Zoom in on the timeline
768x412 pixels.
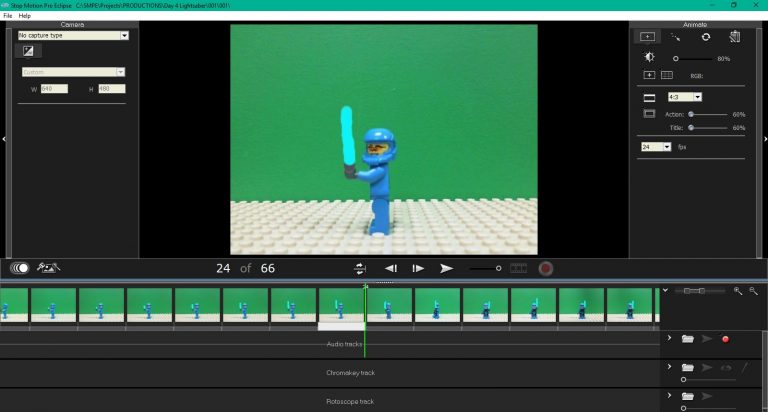tap(738, 291)
